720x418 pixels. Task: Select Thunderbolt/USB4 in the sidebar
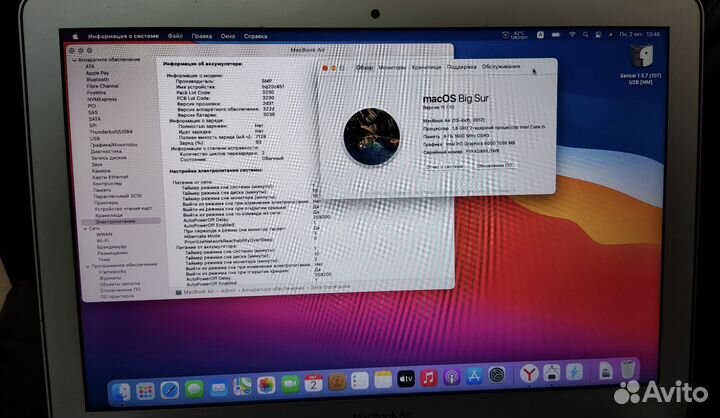pos(111,132)
